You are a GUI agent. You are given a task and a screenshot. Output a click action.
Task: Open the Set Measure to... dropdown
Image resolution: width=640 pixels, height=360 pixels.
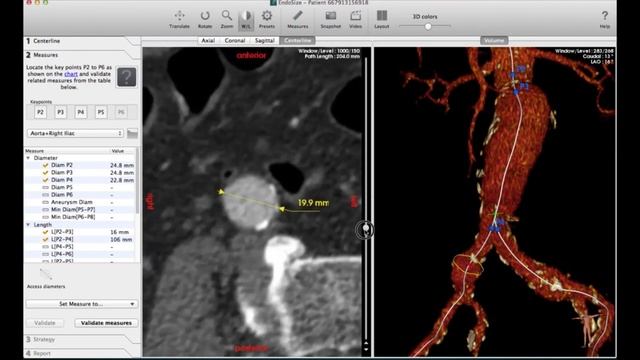[82, 304]
